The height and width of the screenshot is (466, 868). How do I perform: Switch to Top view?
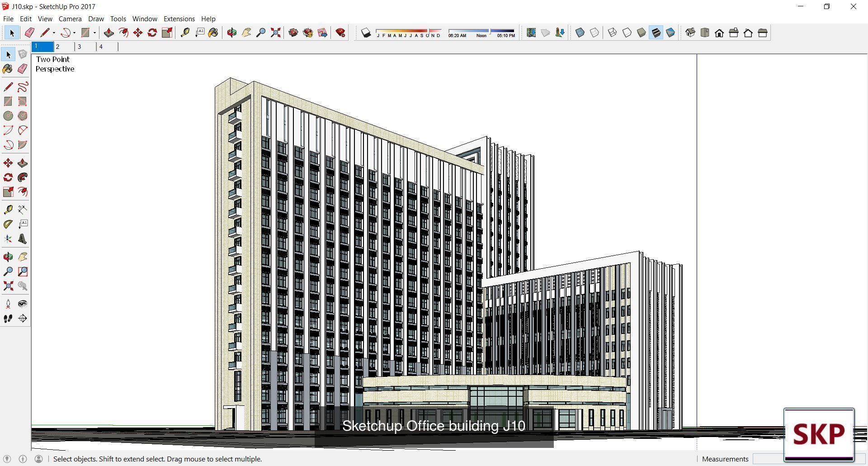pos(705,33)
